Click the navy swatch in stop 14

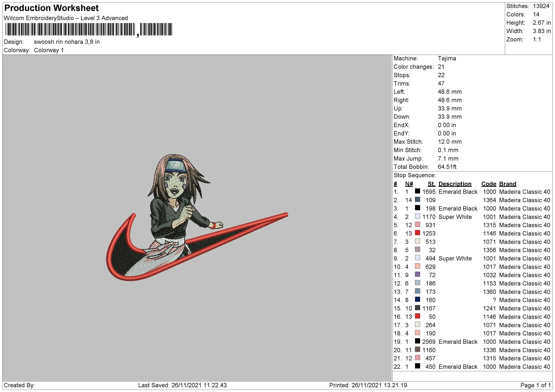(x=417, y=300)
